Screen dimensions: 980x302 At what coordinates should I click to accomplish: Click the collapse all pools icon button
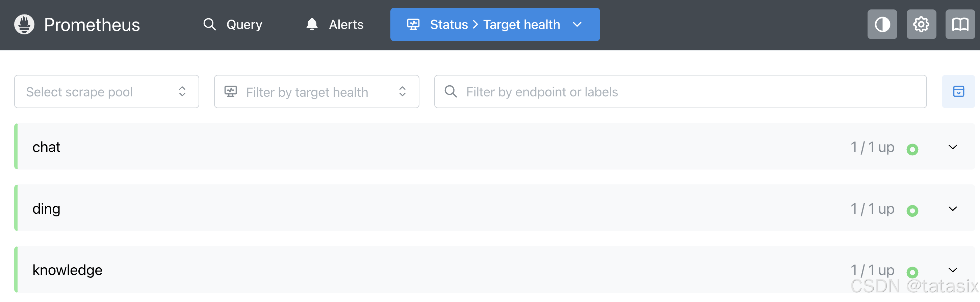click(x=958, y=92)
